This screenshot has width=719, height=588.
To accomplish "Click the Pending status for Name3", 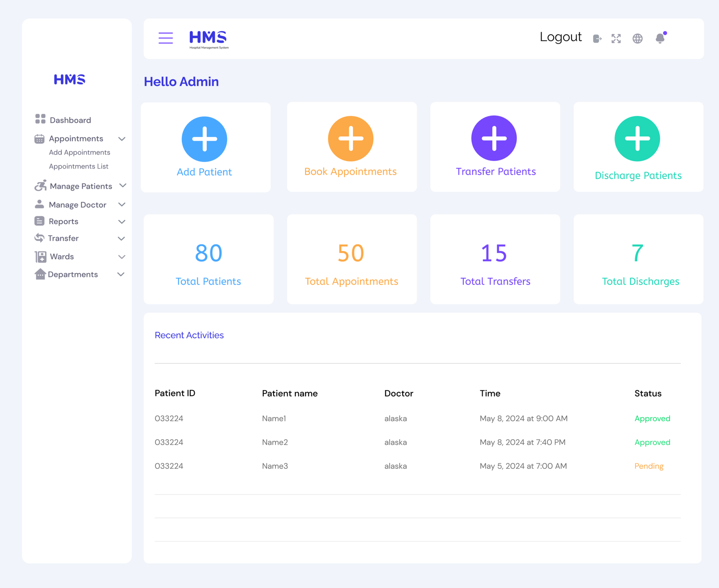I will point(648,466).
